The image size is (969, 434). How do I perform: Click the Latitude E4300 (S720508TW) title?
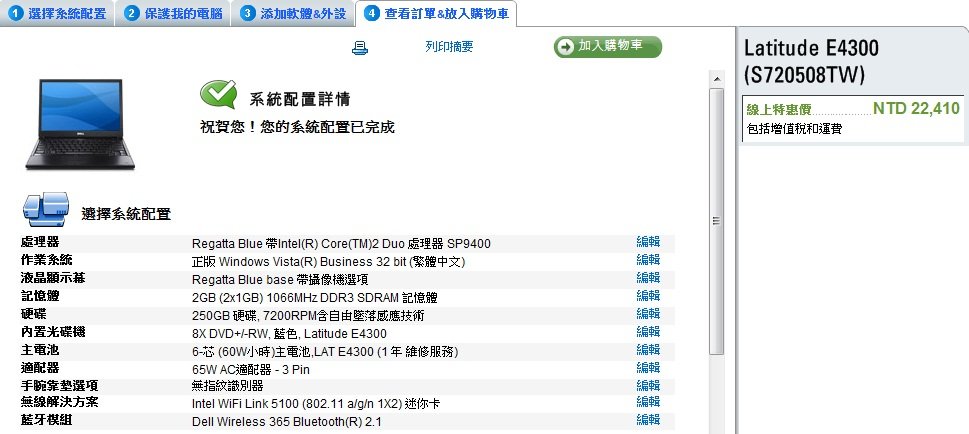tap(811, 61)
